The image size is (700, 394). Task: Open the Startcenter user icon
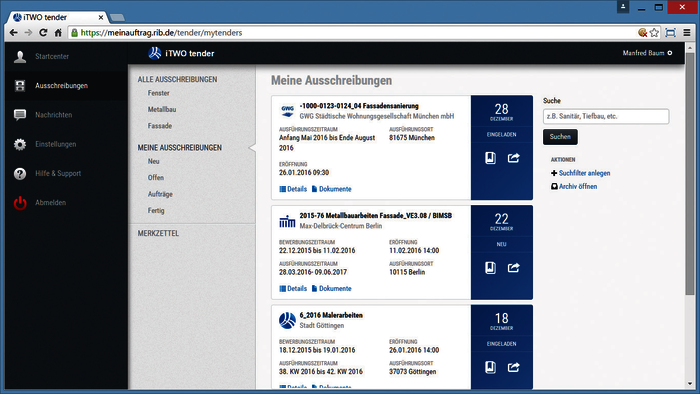coord(20,57)
